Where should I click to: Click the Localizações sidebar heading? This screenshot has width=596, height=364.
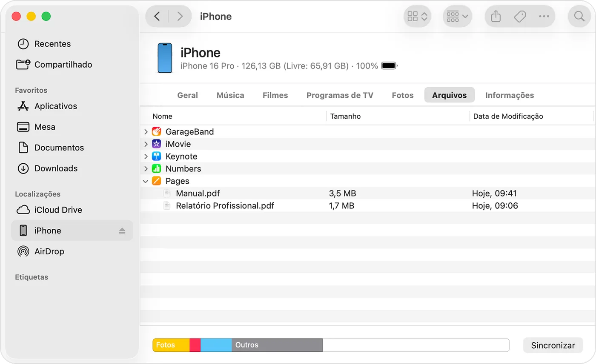[37, 194]
